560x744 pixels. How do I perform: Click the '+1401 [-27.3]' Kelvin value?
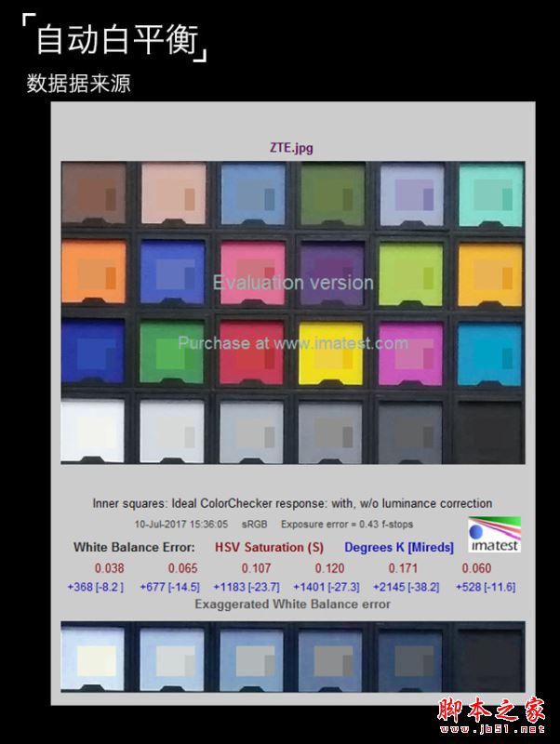(x=327, y=587)
